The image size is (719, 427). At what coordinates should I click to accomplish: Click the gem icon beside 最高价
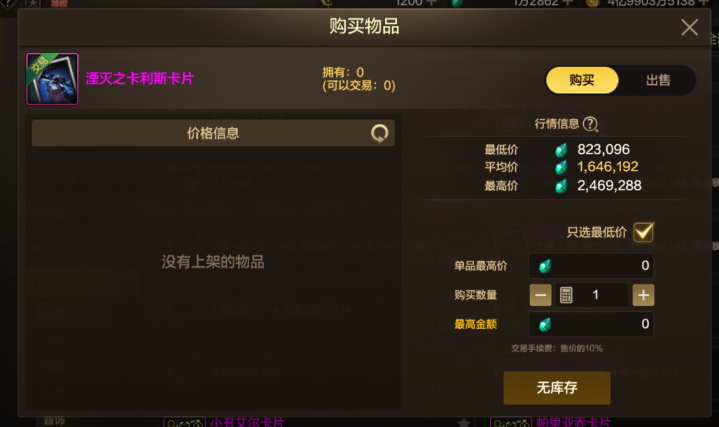(561, 186)
